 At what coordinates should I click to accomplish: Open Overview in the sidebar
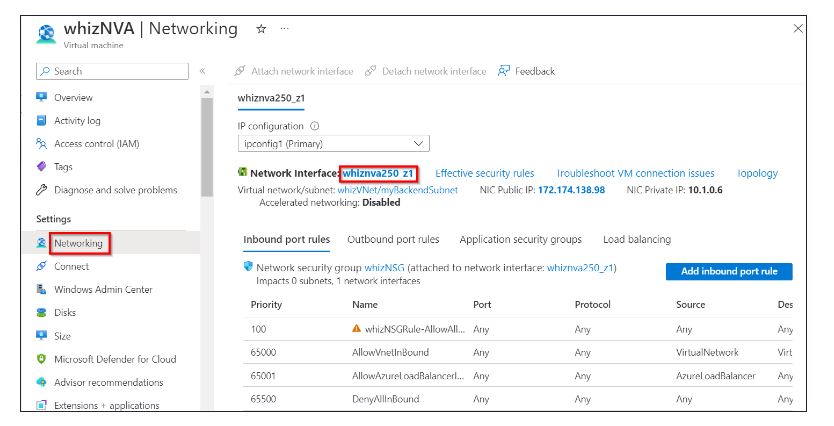[x=73, y=98]
